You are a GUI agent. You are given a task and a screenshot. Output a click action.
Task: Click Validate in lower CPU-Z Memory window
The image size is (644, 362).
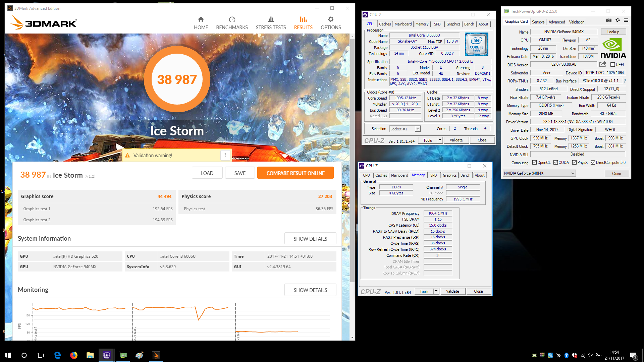[452, 291]
